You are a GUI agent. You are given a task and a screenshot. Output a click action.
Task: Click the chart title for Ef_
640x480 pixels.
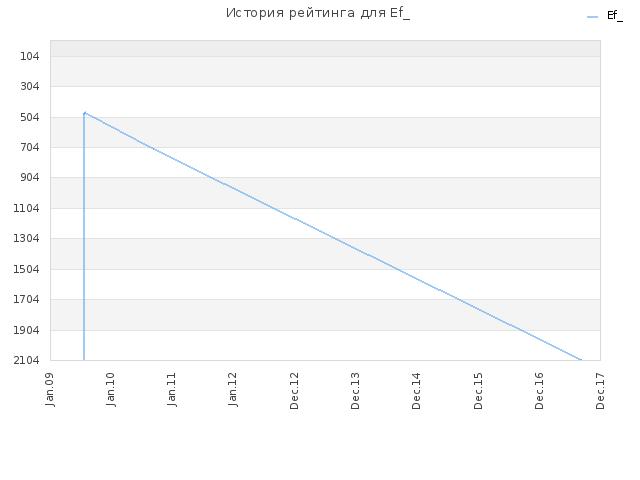(318, 13)
